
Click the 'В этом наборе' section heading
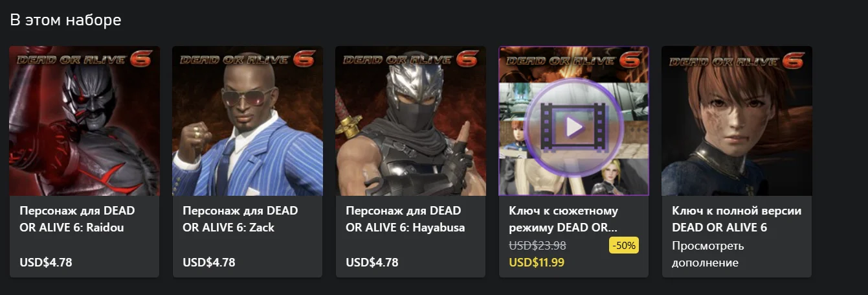(65, 20)
